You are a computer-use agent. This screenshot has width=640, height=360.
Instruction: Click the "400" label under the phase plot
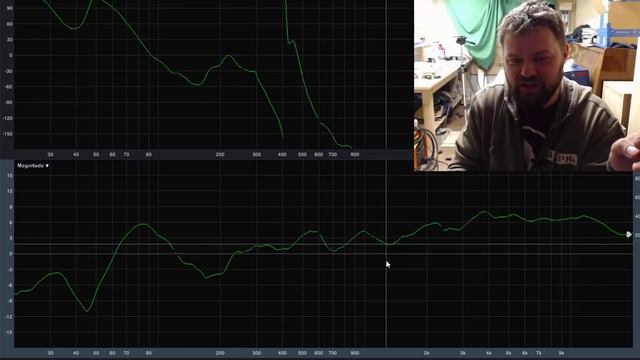tap(282, 155)
